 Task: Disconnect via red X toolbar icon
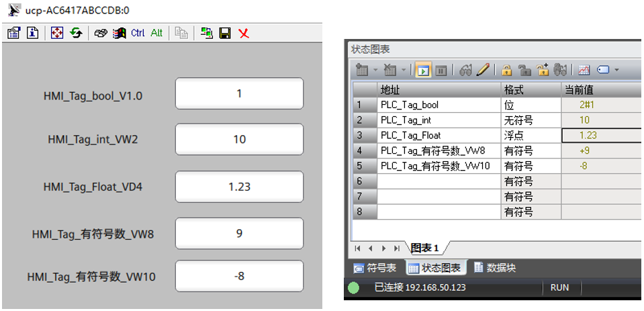(x=244, y=34)
